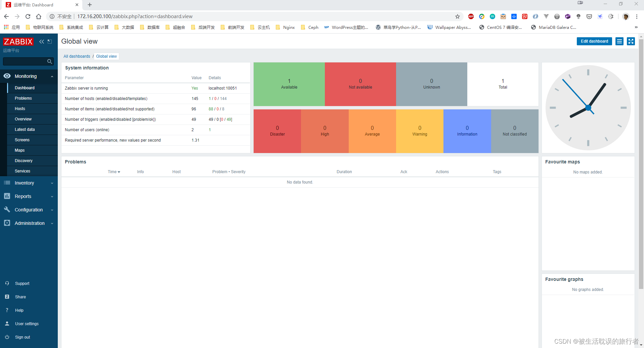Viewport: 644px width, 348px height.
Task: Click the analog clock widget
Action: coord(588,108)
